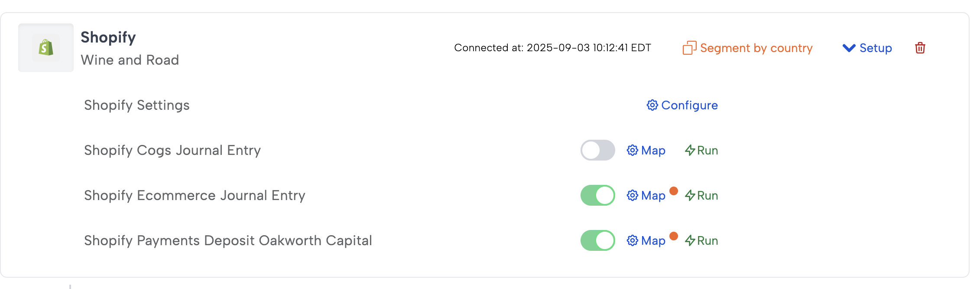980x289 pixels.
Task: Turn off Shopify Payments Deposit Oakworth toggle
Action: [597, 241]
